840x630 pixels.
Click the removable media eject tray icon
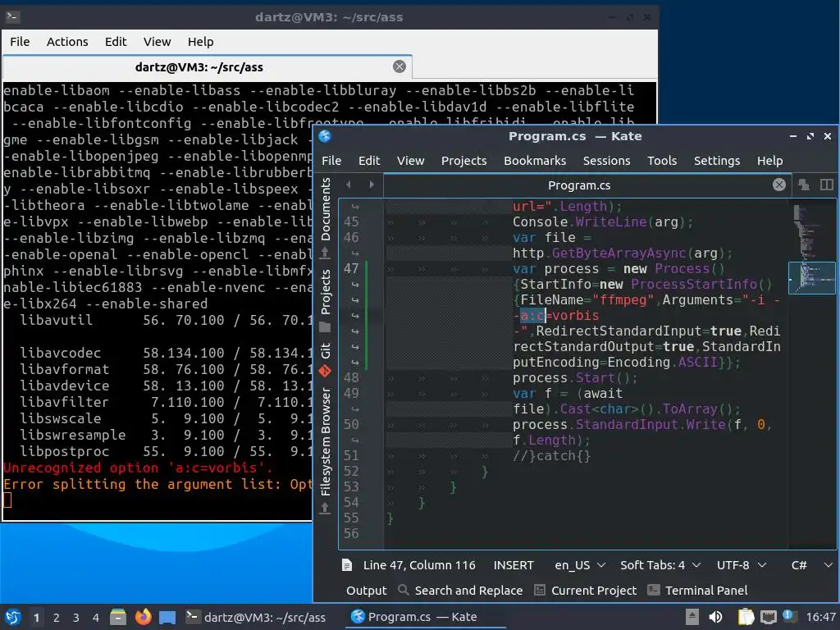click(x=692, y=617)
